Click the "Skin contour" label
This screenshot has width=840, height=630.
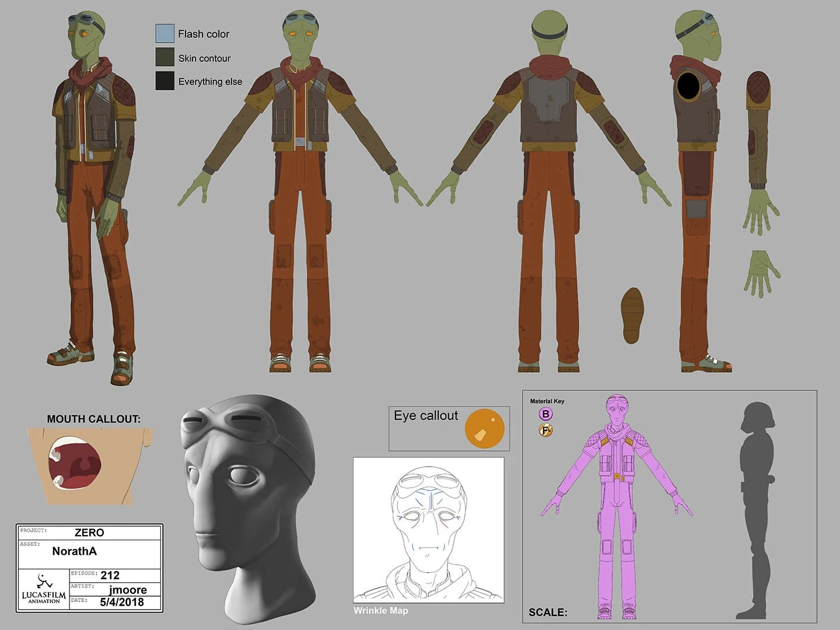pos(204,58)
